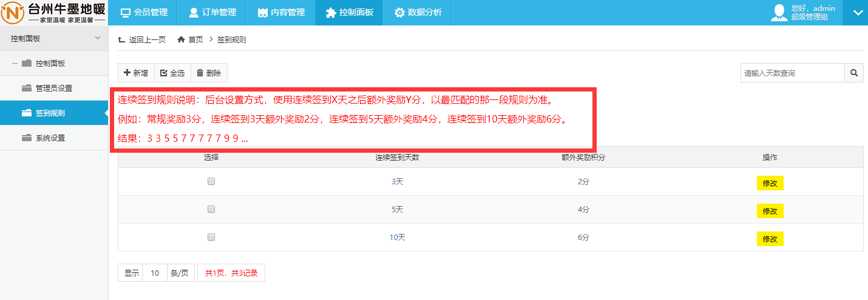Screen dimensions: 868x300
Task: Click the 签到规则 breadcrumb
Action: tap(232, 40)
